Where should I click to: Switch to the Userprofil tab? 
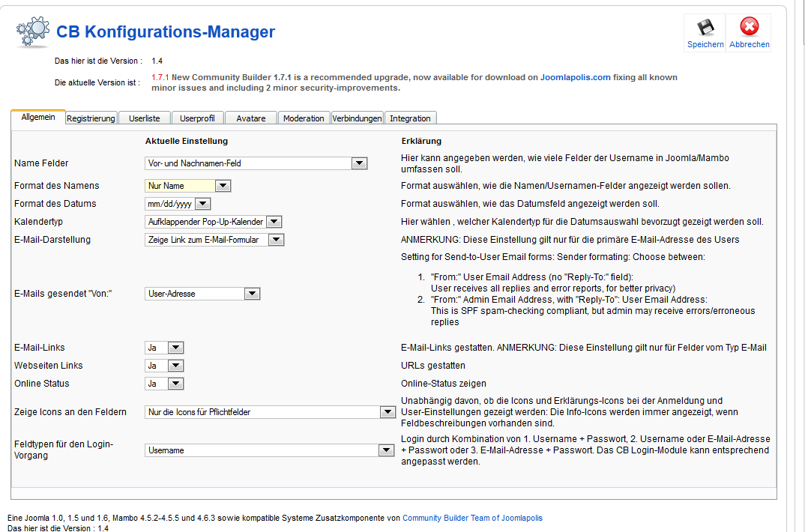pyautogui.click(x=197, y=118)
